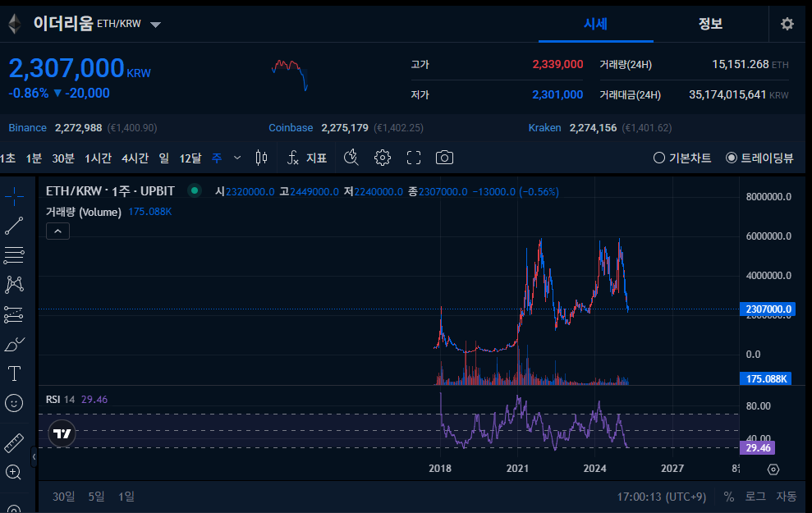The image size is (812, 513).
Task: Click the 175.088K volume axis label
Action: (x=766, y=379)
